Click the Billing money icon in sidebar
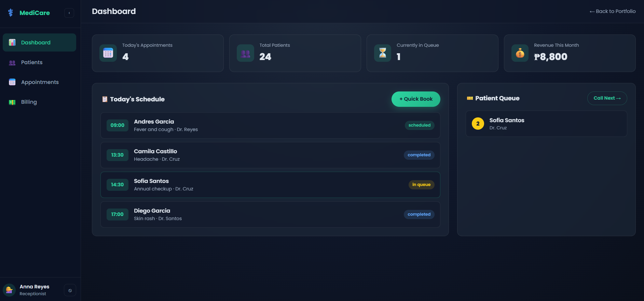644x301 pixels. coord(12,102)
